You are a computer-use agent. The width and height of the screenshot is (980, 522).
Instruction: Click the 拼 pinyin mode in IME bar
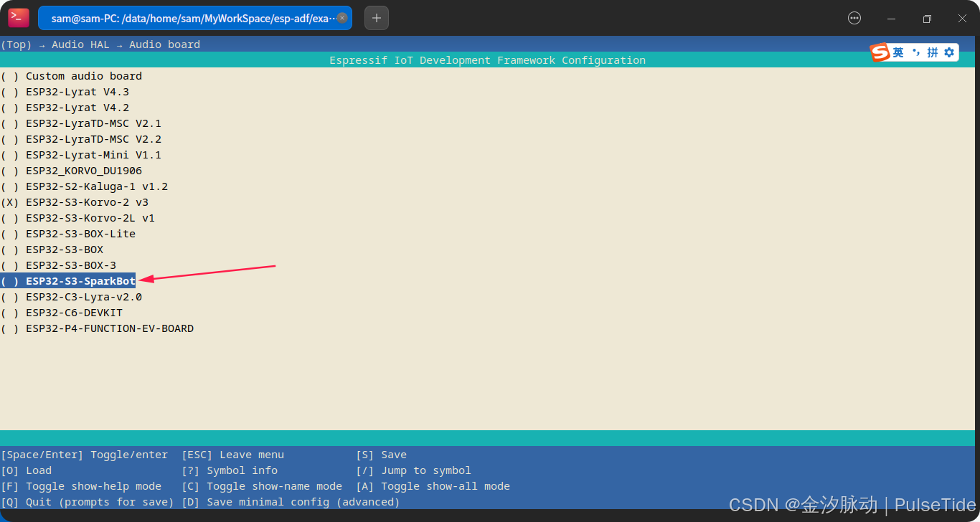[933, 52]
